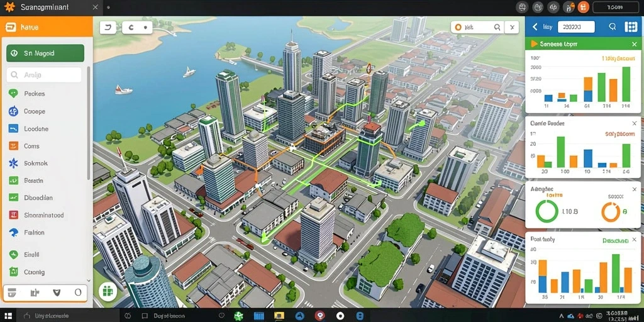Click the green Sn Magoid button
The height and width of the screenshot is (322, 644).
pos(45,53)
